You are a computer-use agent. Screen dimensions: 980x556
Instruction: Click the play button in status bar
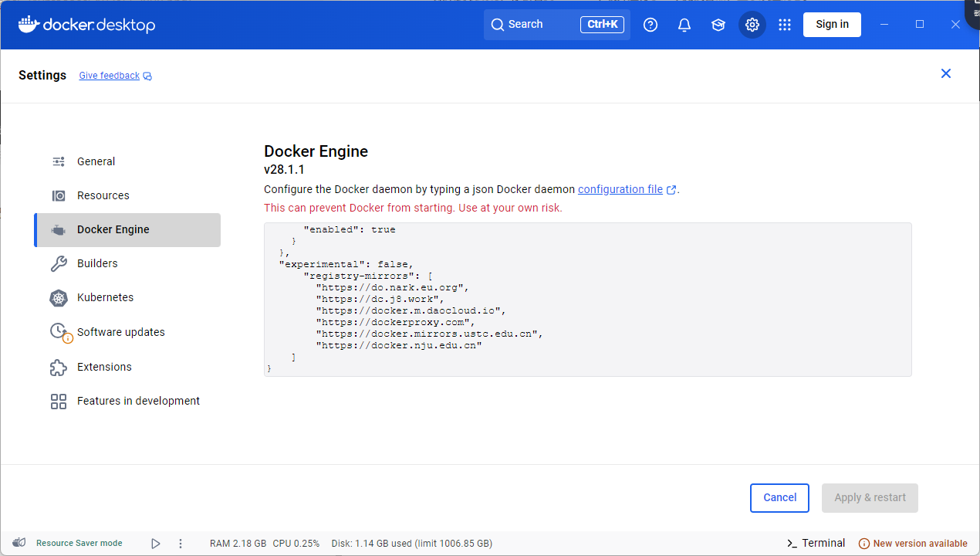pos(155,544)
